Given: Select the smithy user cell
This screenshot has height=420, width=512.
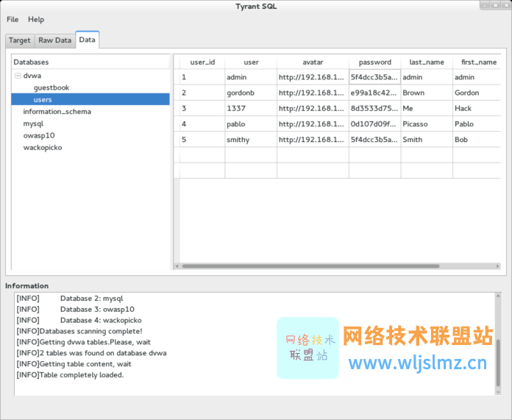Looking at the screenshot, I should point(251,140).
